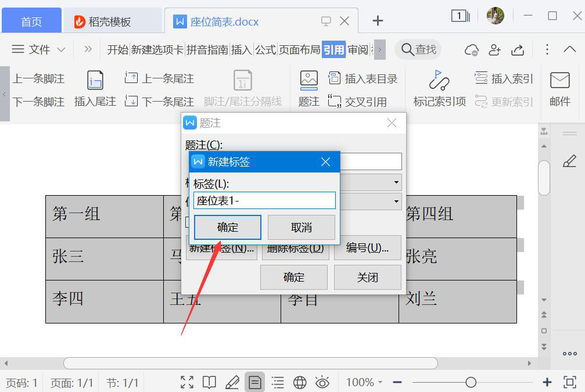Click 插入索引 in the ribbon
Screen dimensions: 585x392
click(x=504, y=79)
